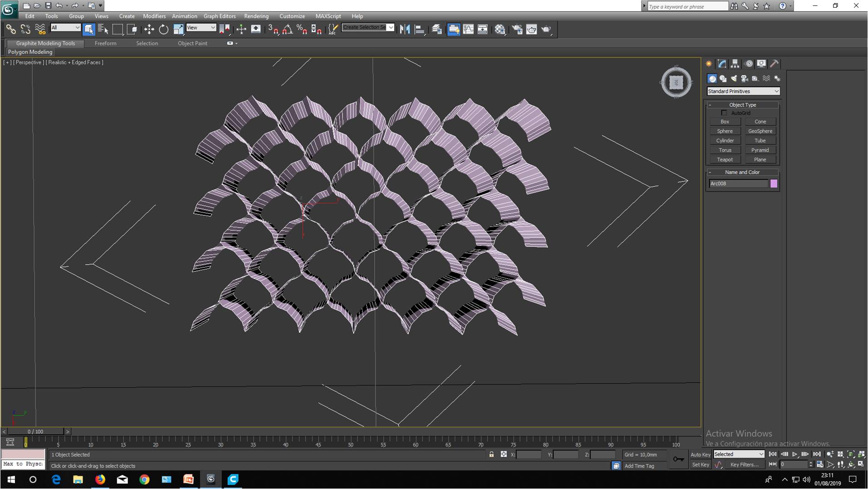Image resolution: width=868 pixels, height=489 pixels.
Task: Enable the AutoGrid checkbox
Action: click(724, 113)
